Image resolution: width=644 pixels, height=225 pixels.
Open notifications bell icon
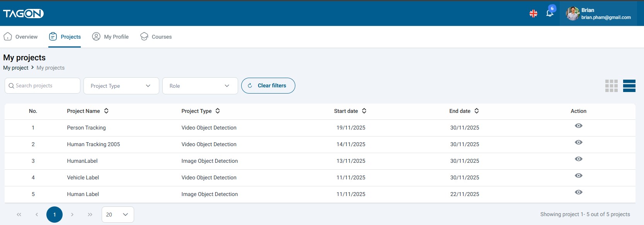coord(550,13)
